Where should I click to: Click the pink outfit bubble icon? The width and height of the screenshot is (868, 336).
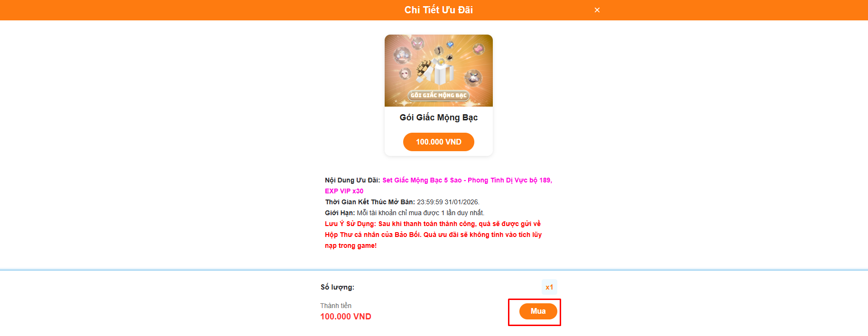click(479, 49)
